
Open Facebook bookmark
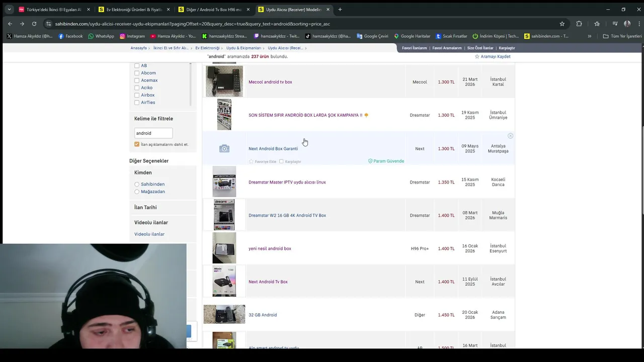[70, 36]
